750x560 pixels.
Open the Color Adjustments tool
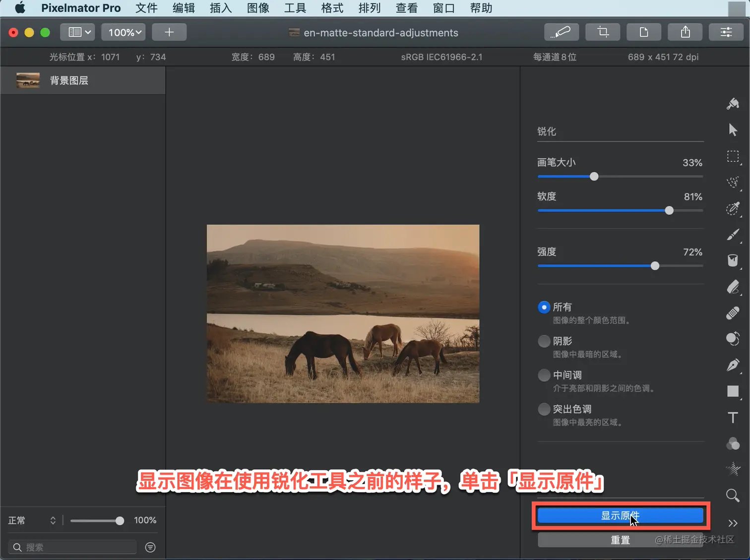[733, 443]
